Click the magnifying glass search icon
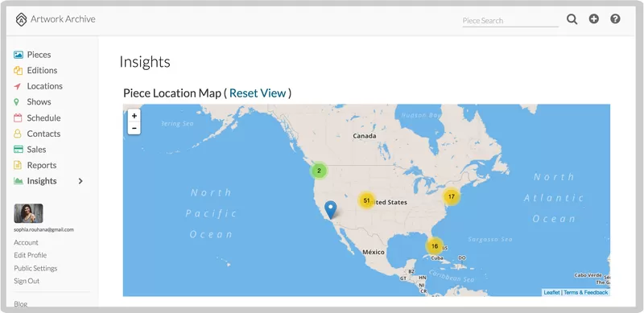This screenshot has width=644, height=313. click(x=572, y=19)
